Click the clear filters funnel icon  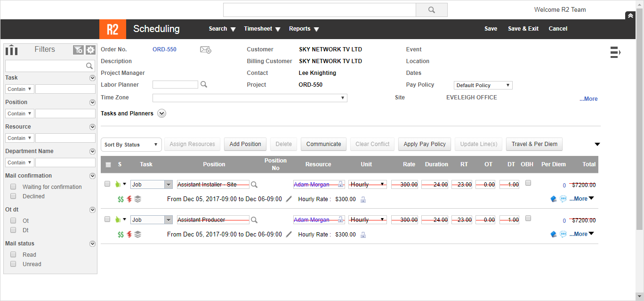tap(78, 50)
